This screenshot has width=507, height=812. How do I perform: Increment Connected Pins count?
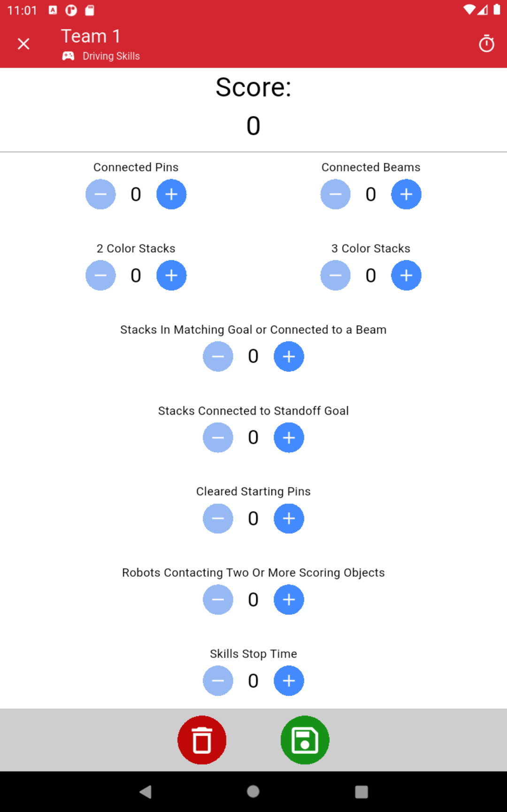tap(171, 194)
